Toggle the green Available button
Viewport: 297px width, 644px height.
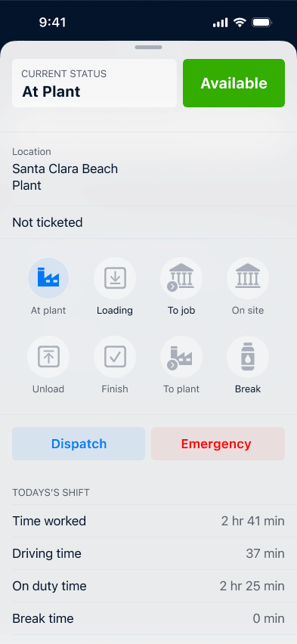coord(234,83)
